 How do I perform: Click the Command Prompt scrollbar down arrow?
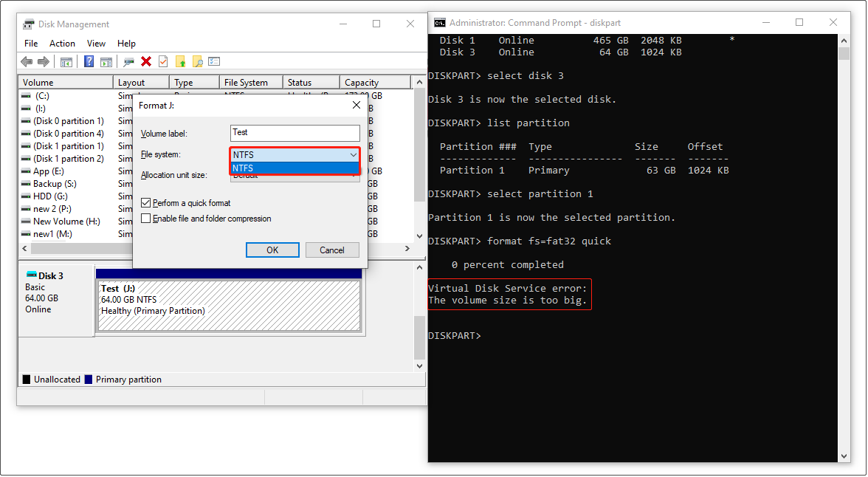[x=844, y=456]
